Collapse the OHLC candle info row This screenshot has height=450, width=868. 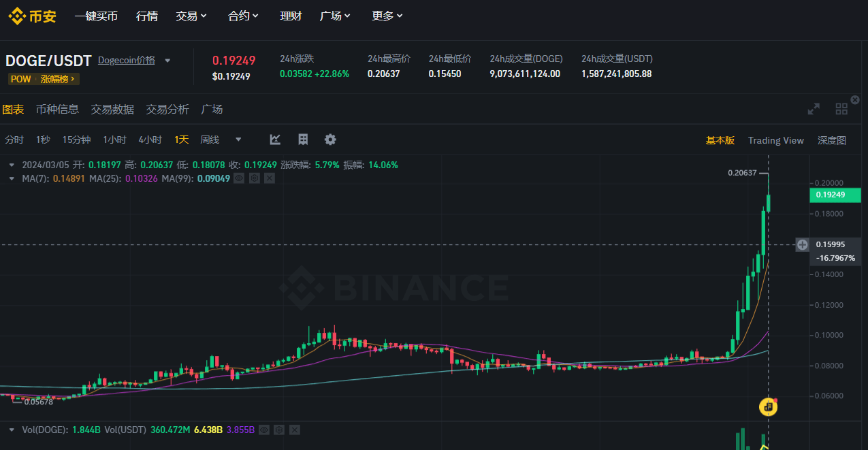[x=12, y=165]
